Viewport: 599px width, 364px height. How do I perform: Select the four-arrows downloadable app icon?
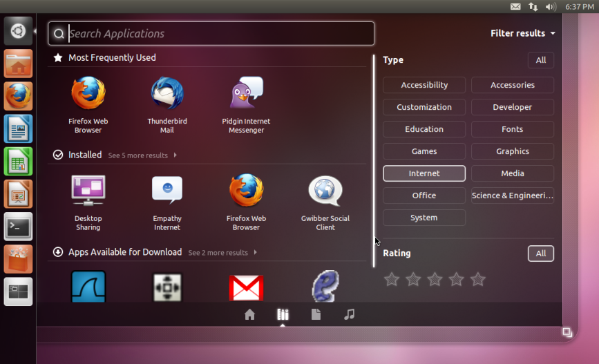tap(167, 287)
